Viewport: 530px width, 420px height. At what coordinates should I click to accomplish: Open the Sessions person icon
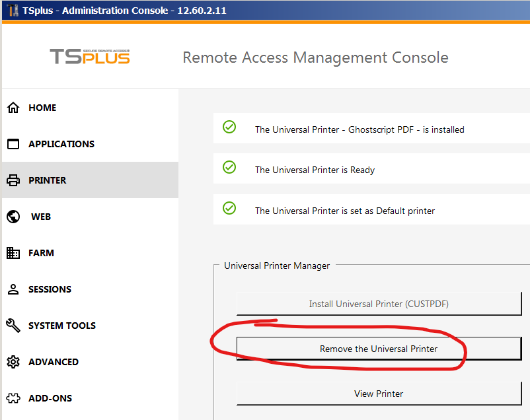click(x=13, y=289)
